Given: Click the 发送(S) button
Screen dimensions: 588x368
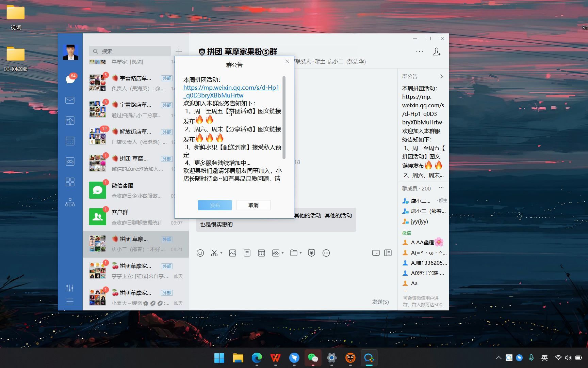Looking at the screenshot, I should (380, 302).
